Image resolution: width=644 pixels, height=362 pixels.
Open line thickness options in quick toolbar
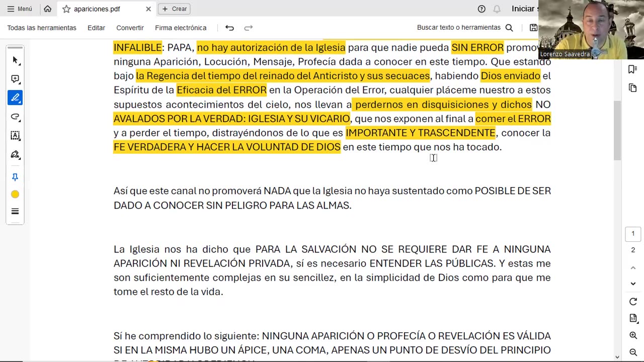click(15, 212)
